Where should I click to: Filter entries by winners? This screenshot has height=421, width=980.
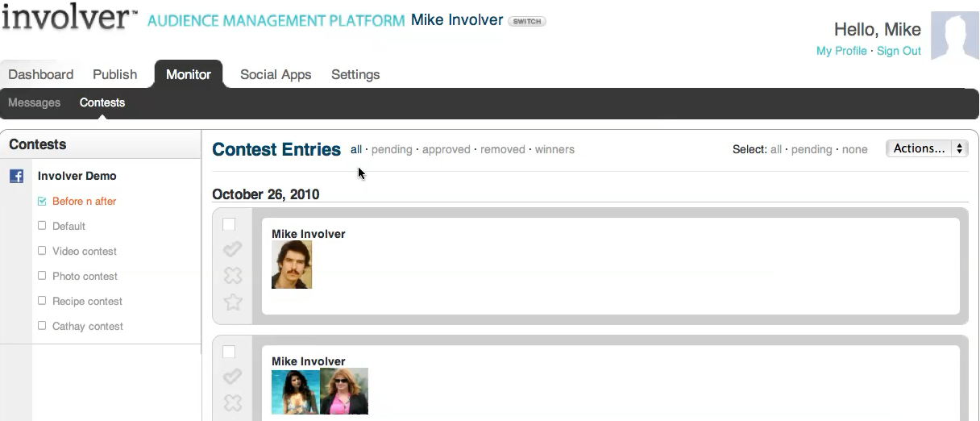click(554, 149)
